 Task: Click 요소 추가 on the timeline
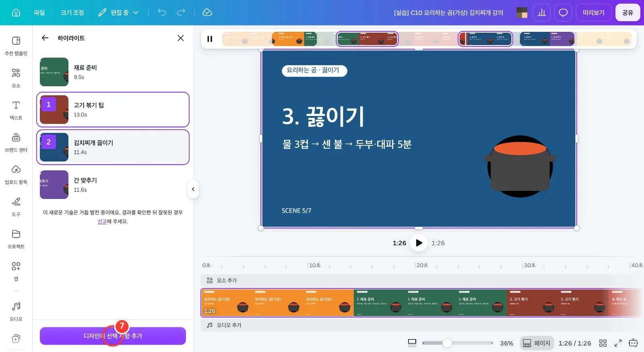click(x=222, y=280)
